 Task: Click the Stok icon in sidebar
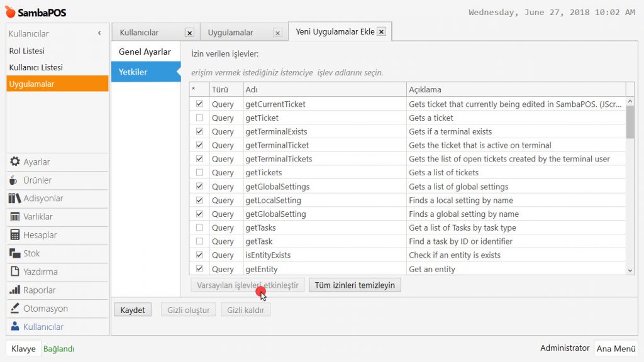click(14, 253)
